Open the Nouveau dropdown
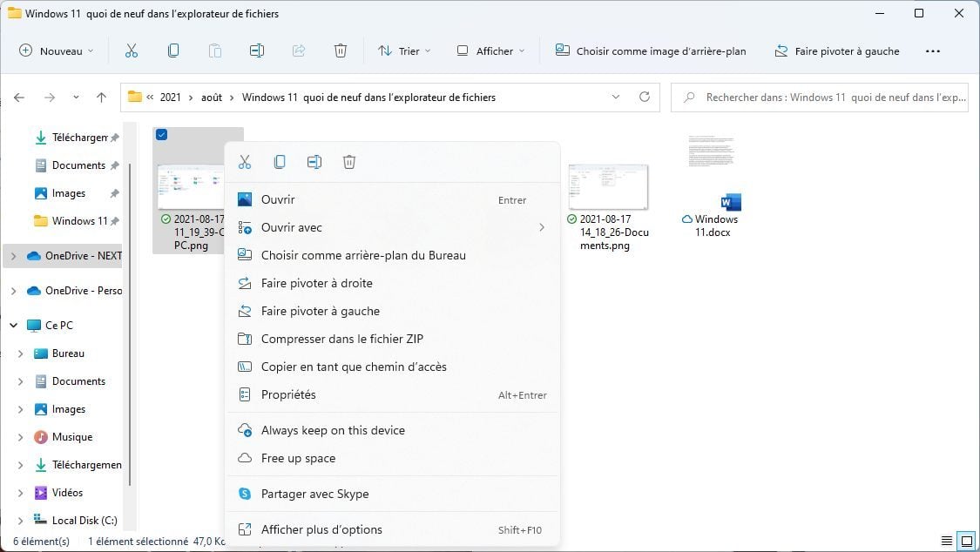The image size is (980, 552). [x=57, y=51]
